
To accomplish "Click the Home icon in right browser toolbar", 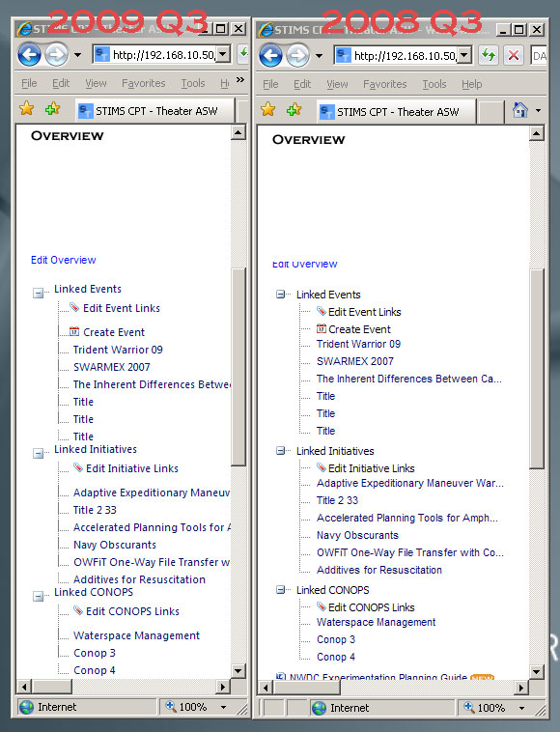I will [519, 111].
